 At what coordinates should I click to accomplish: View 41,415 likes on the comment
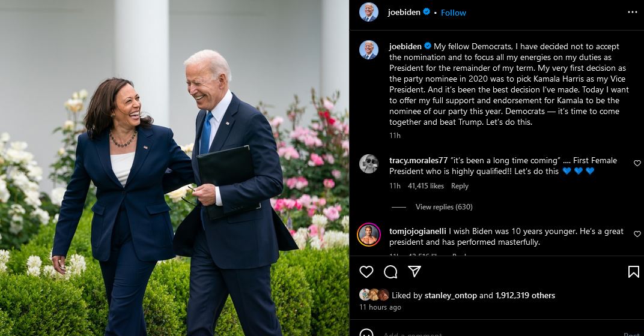click(x=426, y=186)
